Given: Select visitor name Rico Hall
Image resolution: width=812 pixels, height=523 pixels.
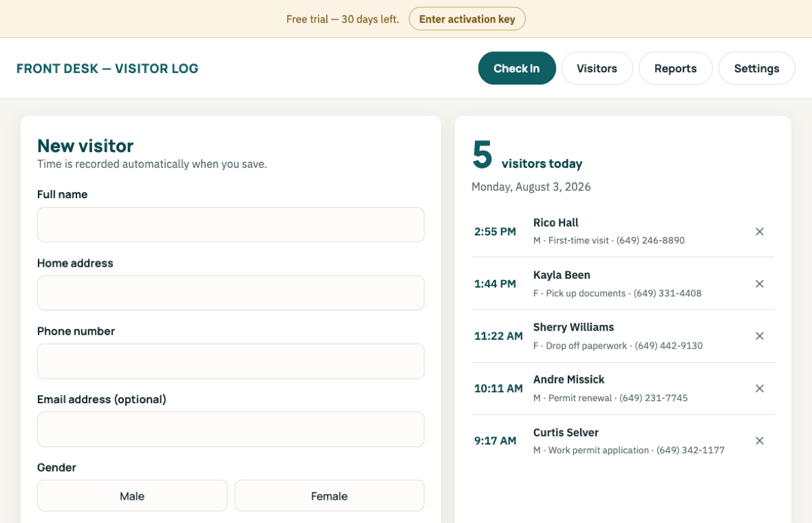Looking at the screenshot, I should click(x=556, y=223).
